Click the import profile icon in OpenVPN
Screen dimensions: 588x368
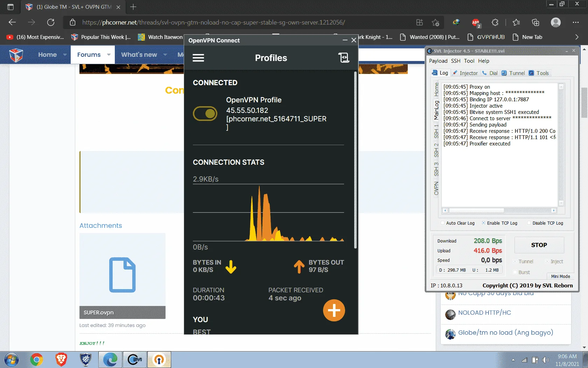[344, 57]
